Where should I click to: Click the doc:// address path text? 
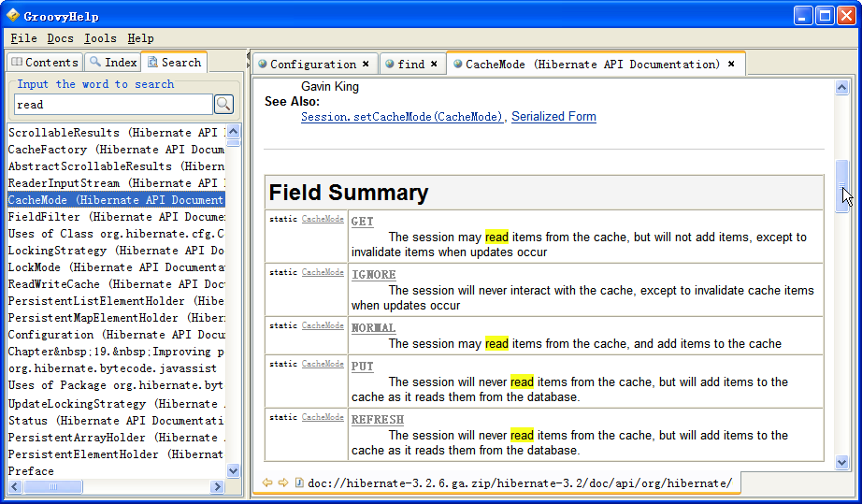(x=520, y=483)
